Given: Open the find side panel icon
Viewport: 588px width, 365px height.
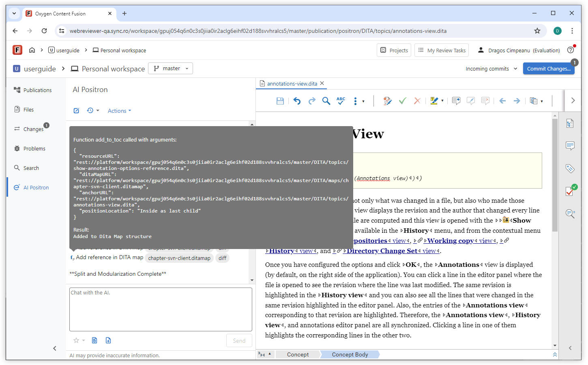Looking at the screenshot, I should pyautogui.click(x=570, y=214).
